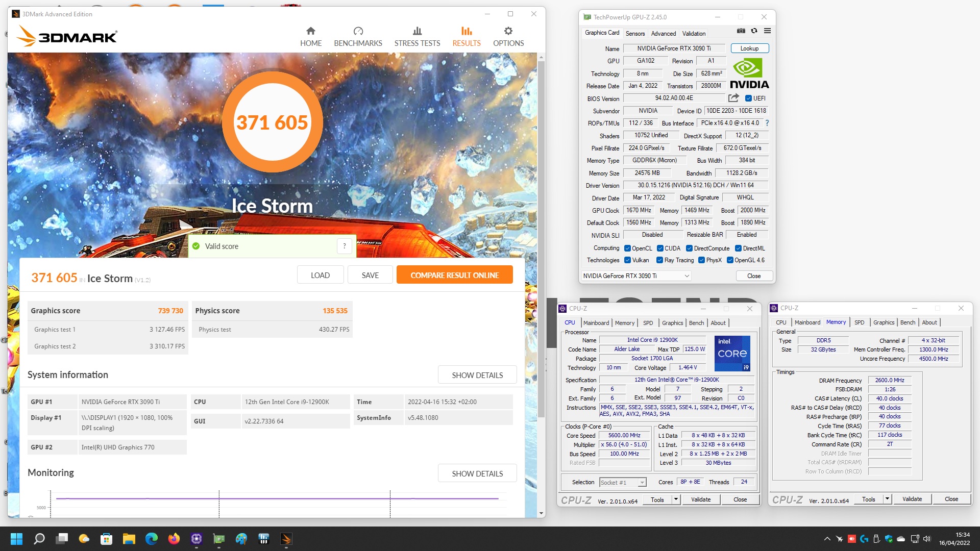Image resolution: width=980 pixels, height=551 pixels.
Task: Open SPD tab in right CPU-Z window
Action: (859, 322)
